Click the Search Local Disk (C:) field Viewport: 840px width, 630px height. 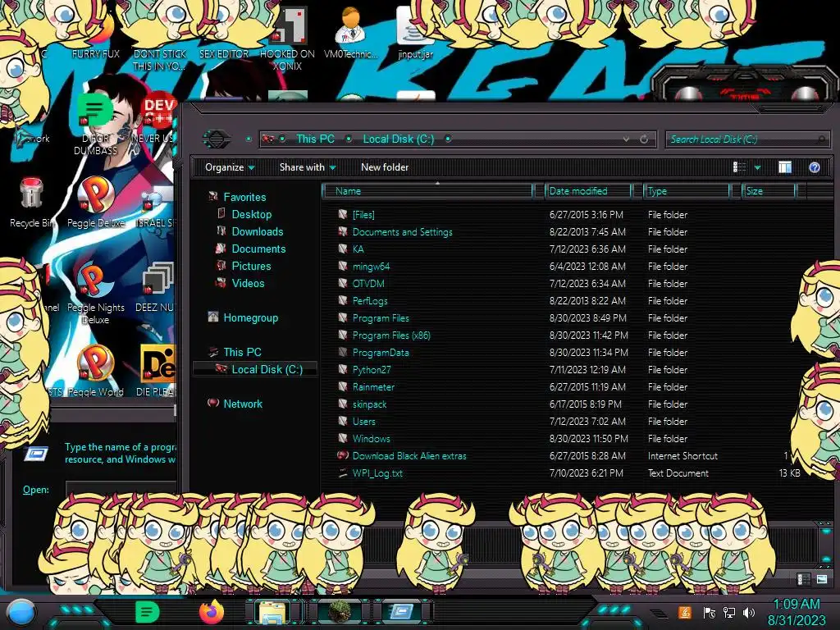point(746,139)
